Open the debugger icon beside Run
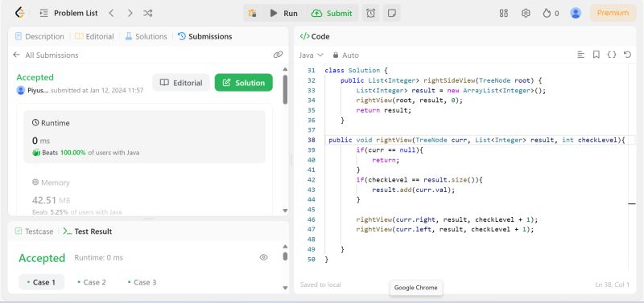Screen dimensions: 644x303 [252, 13]
